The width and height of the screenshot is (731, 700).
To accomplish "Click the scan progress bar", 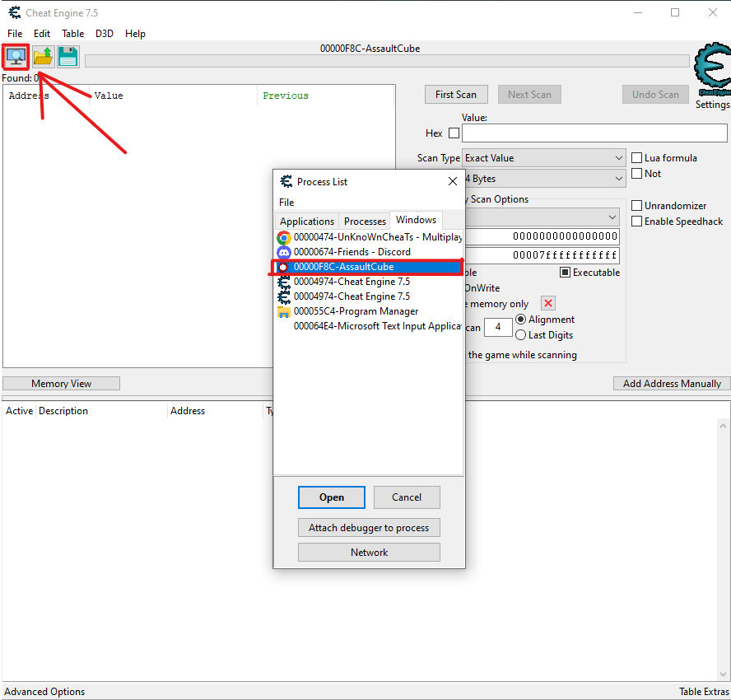I will coord(387,61).
